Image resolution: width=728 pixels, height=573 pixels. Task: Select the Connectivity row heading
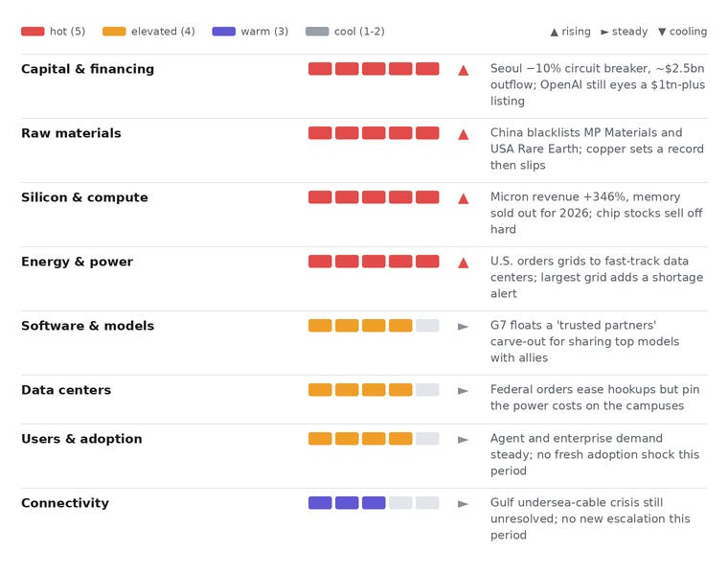click(65, 503)
